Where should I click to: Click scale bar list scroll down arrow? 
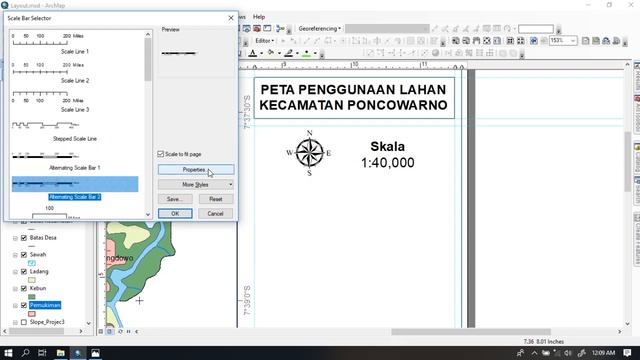coord(148,214)
